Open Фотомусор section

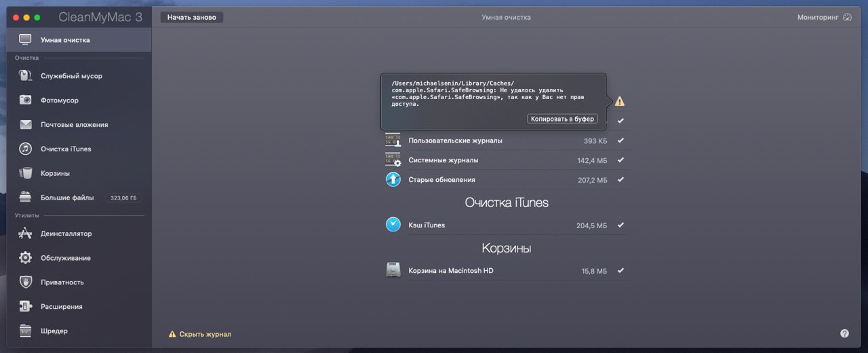[x=79, y=100]
